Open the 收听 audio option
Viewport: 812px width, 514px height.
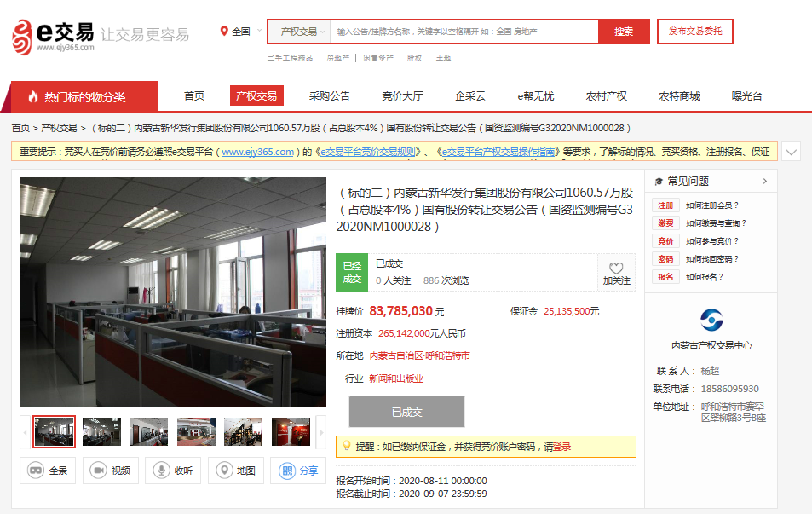(173, 471)
